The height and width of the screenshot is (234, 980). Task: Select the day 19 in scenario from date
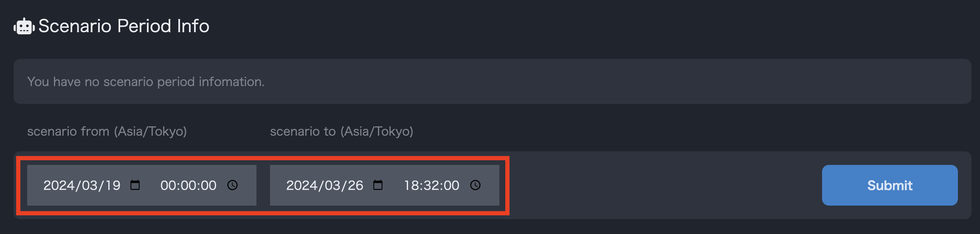coord(113,185)
